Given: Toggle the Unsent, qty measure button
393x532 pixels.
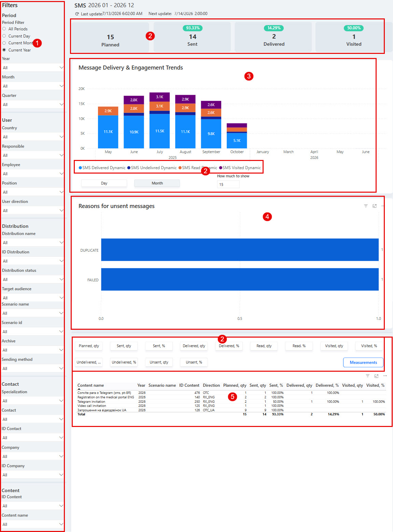Looking at the screenshot, I should pyautogui.click(x=159, y=362).
